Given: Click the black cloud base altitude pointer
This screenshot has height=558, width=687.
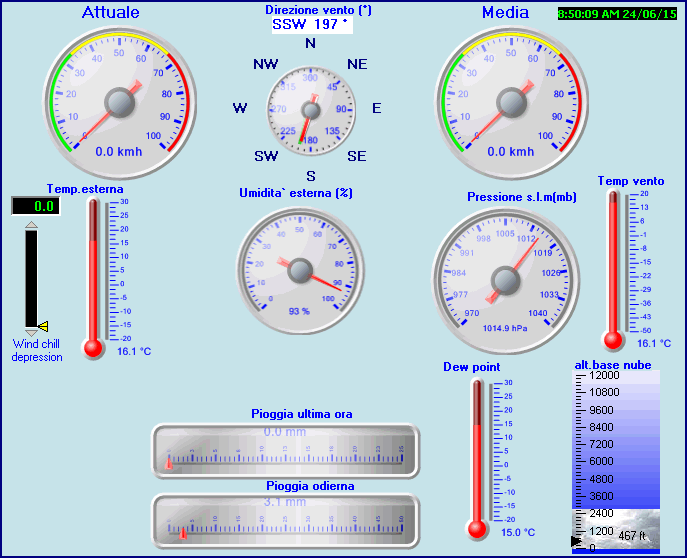Looking at the screenshot, I should (575, 541).
